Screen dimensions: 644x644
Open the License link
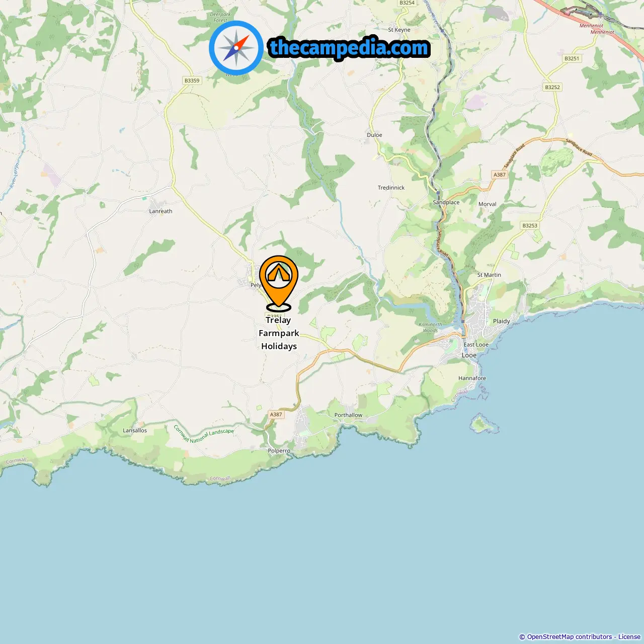[x=629, y=636]
